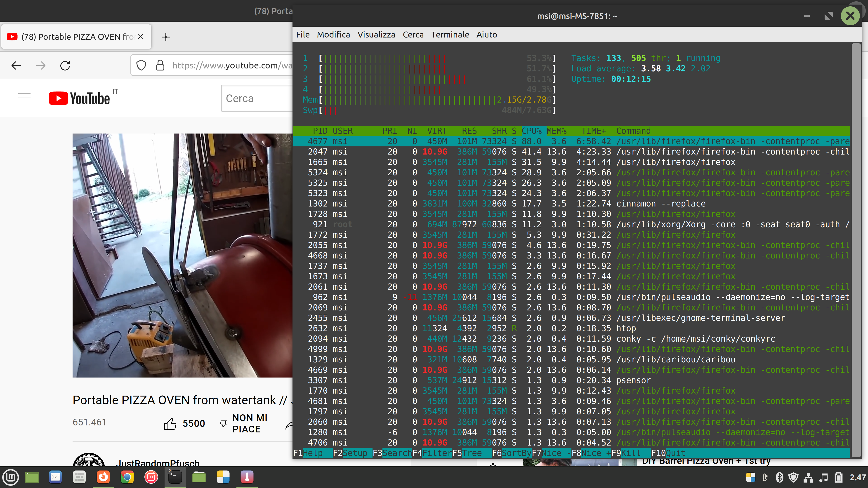Close the Portable PIZZA OVEN tab
Screen dimensions: 868x488
click(141, 37)
